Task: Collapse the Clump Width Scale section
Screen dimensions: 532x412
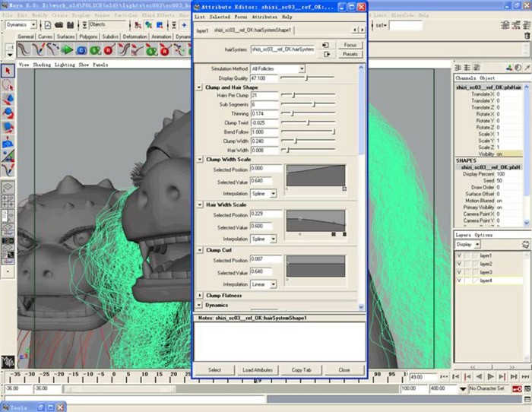Action: tap(200, 159)
